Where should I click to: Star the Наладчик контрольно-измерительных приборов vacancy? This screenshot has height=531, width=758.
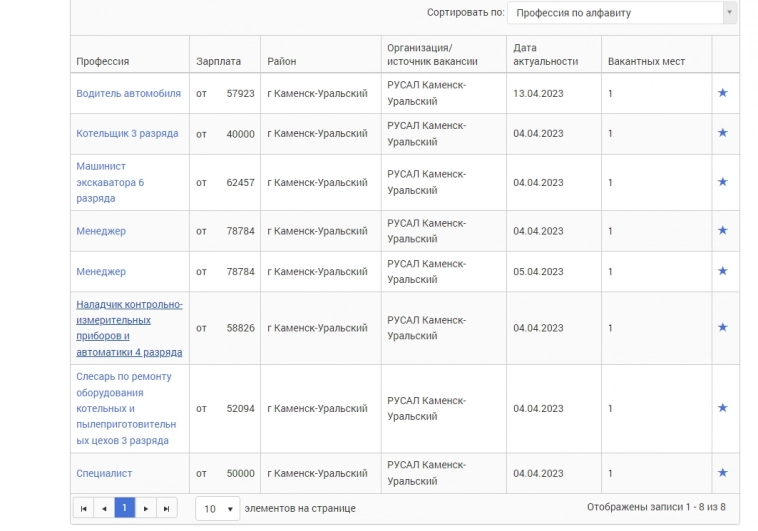[722, 328]
